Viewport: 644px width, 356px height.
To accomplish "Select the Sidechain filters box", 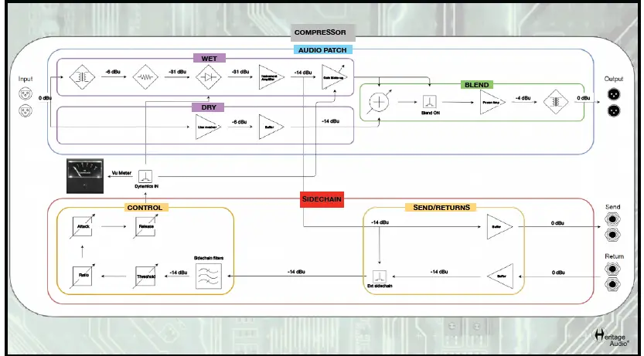I will tap(209, 276).
